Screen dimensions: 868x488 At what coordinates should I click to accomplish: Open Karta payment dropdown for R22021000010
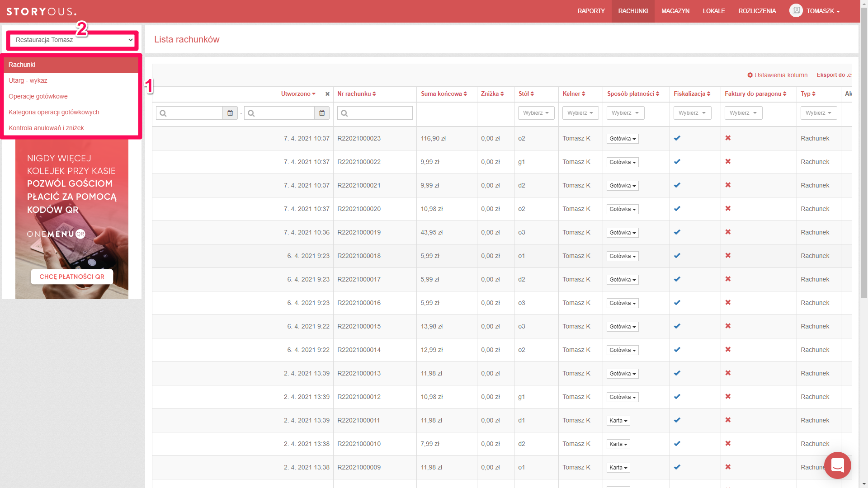coord(618,444)
